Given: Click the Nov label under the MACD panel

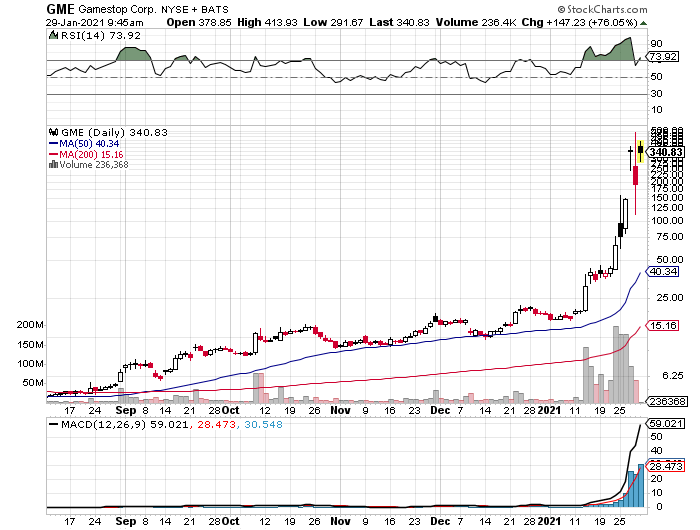Looking at the screenshot, I should [x=340, y=521].
